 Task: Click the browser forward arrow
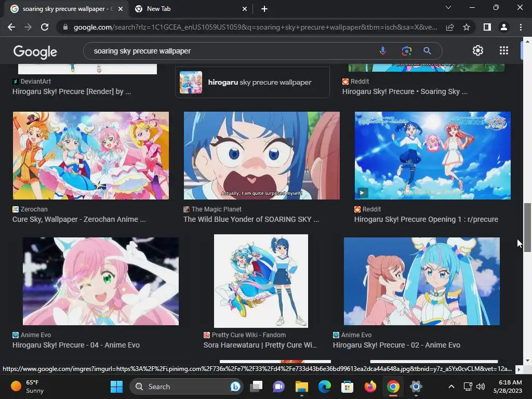28,27
